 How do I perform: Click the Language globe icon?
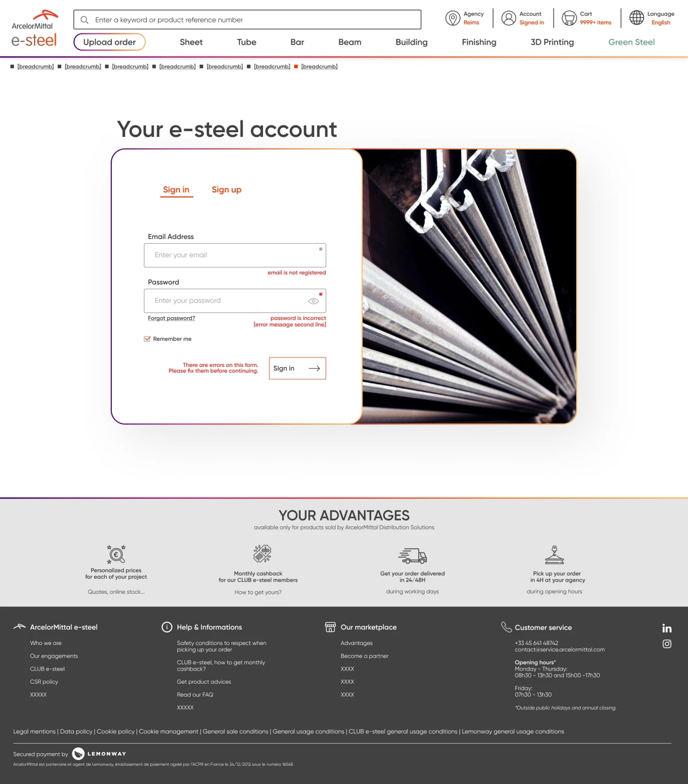pyautogui.click(x=637, y=18)
